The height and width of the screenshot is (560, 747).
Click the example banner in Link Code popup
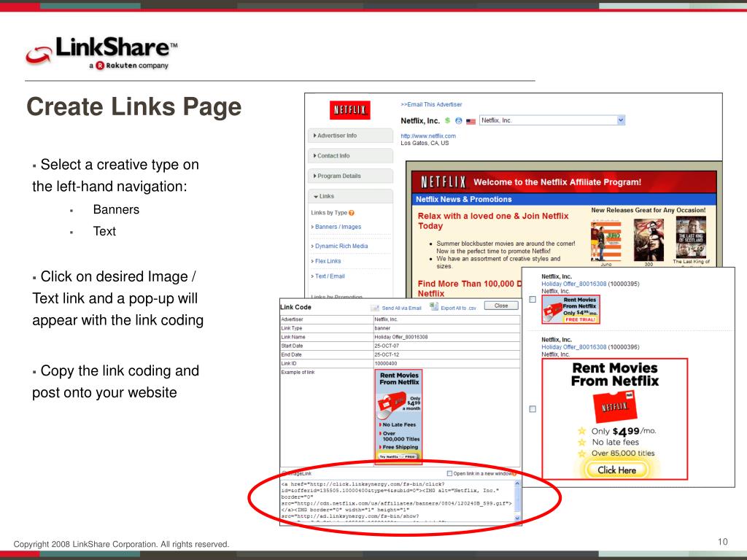[399, 416]
